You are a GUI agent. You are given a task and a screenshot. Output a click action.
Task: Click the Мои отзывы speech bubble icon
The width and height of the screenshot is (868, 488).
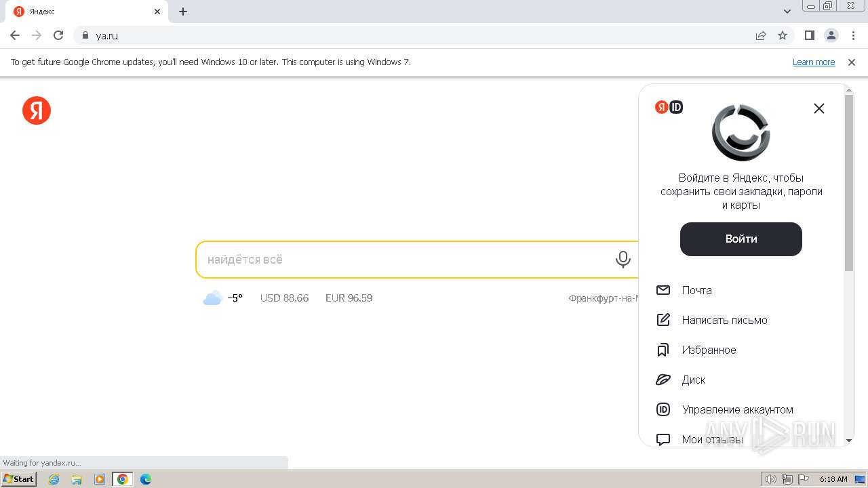pos(663,439)
